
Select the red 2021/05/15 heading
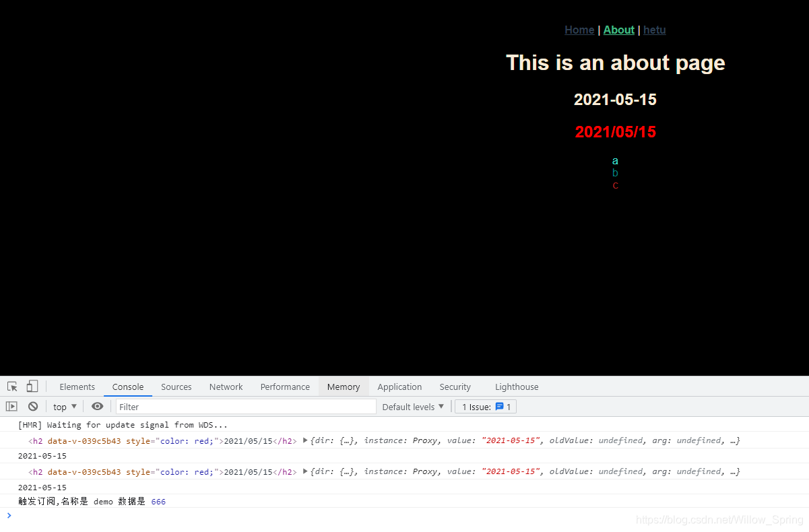(616, 132)
